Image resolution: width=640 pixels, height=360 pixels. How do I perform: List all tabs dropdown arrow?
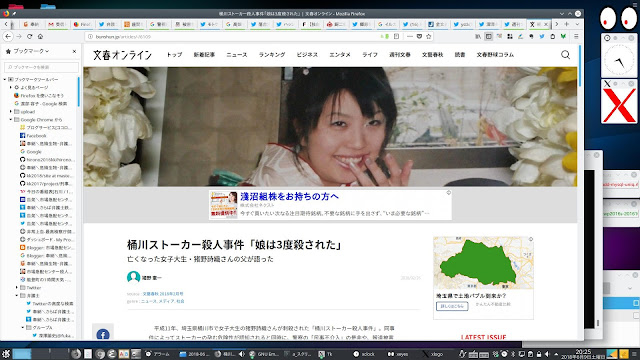[x=577, y=24]
